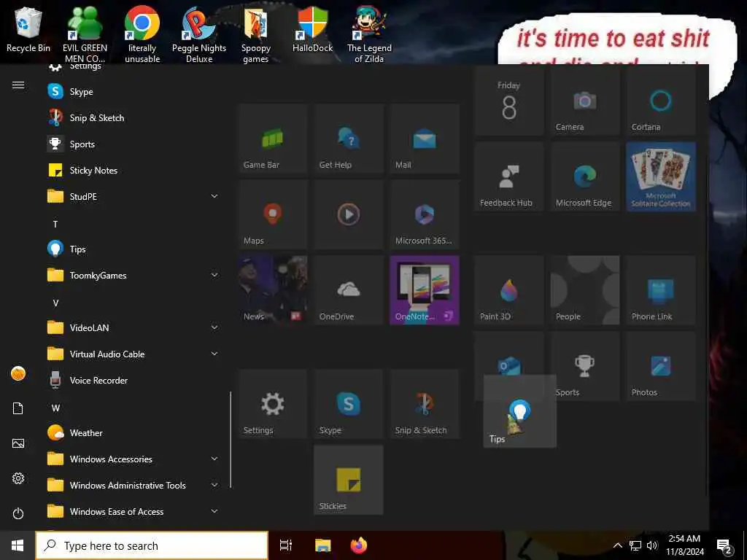
Task: Open the People tile
Action: pos(585,290)
